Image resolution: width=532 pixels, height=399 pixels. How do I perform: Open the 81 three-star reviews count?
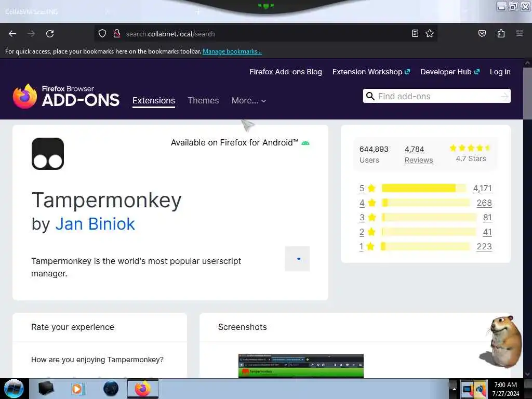click(487, 217)
